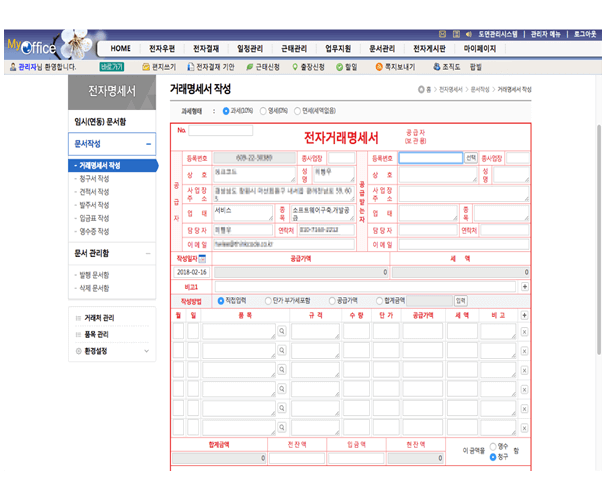Click 로그아웃 link

[585, 34]
